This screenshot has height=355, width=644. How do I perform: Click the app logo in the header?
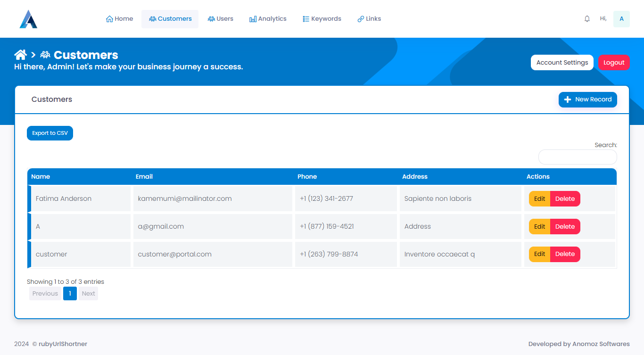click(28, 19)
